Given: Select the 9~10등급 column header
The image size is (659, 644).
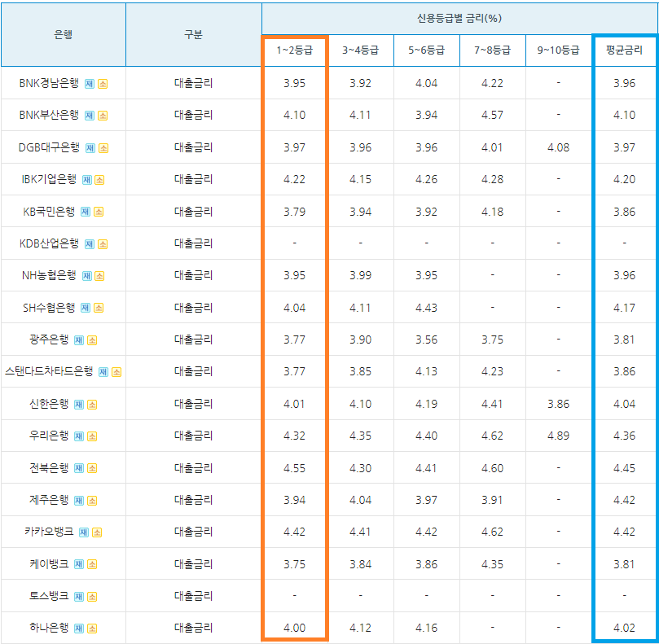Looking at the screenshot, I should 559,50.
